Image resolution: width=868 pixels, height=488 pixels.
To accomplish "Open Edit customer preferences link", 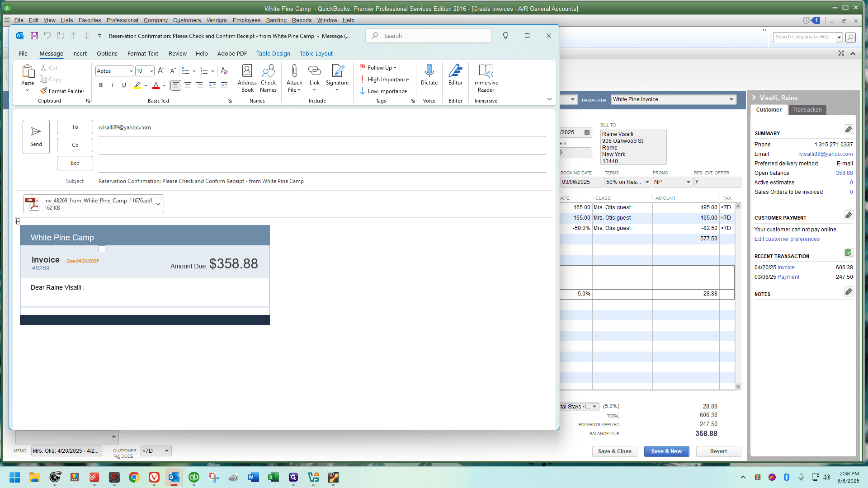I will pyautogui.click(x=787, y=239).
